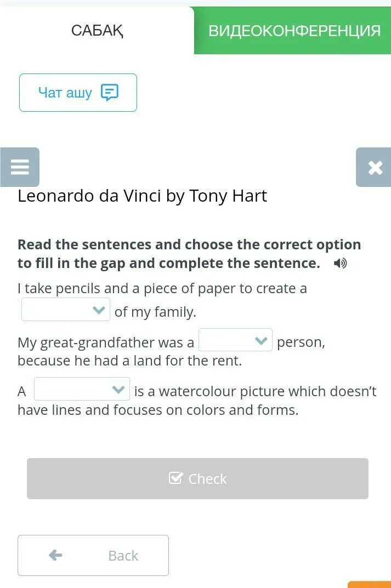This screenshot has height=588, width=391.
Task: Open dropdown before 'person'
Action: click(235, 340)
